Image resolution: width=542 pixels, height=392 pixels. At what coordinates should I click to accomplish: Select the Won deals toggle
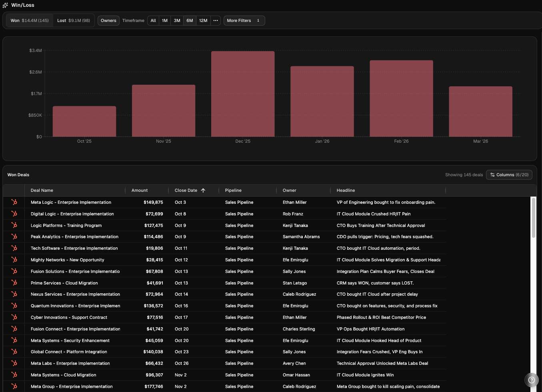click(30, 20)
